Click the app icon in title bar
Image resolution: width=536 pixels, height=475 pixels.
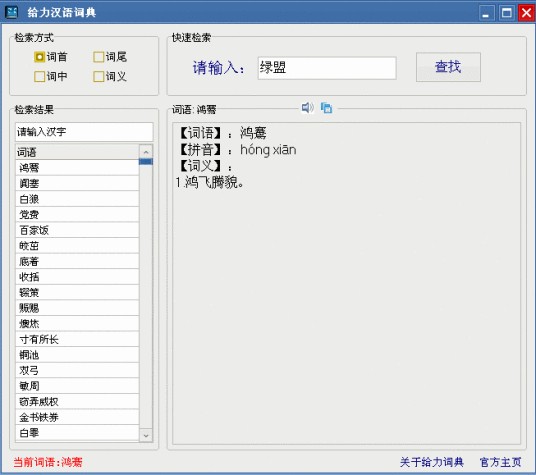pyautogui.click(x=12, y=12)
